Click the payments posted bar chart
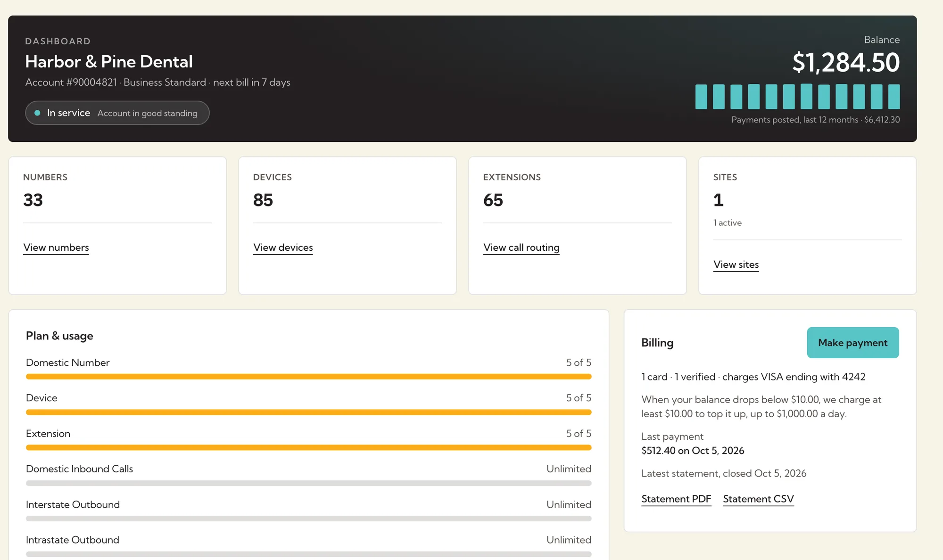 click(797, 97)
